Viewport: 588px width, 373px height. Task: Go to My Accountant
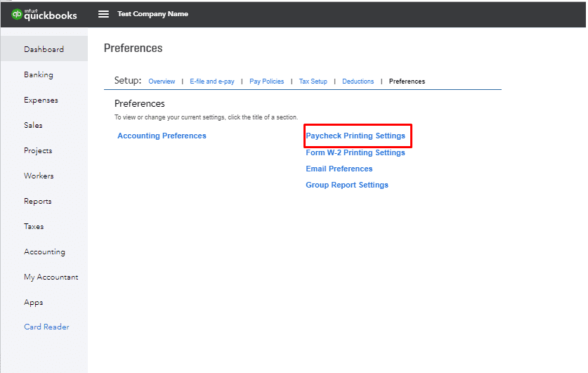[51, 277]
